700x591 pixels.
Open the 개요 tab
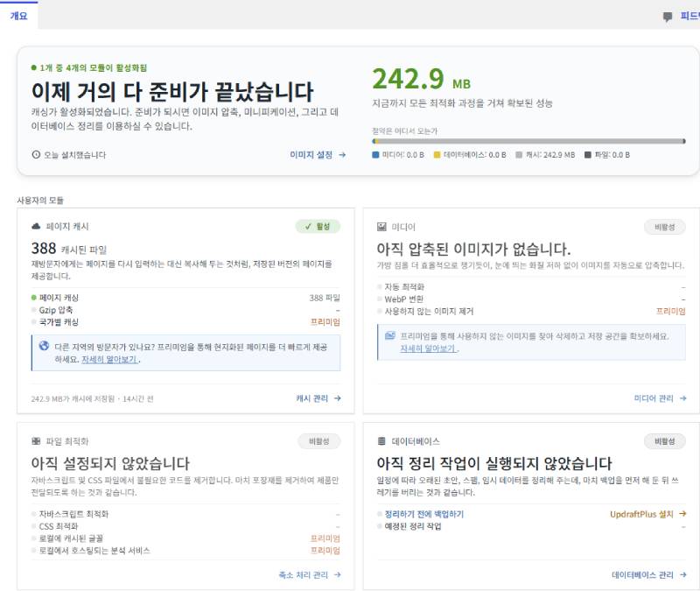tap(18, 16)
